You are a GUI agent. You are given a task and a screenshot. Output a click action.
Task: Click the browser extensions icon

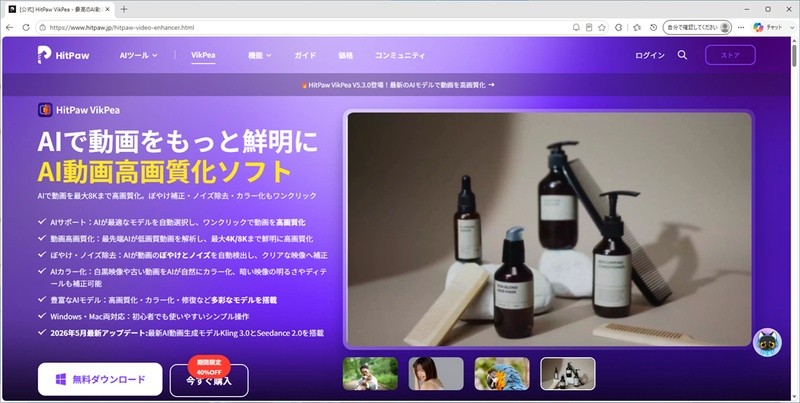(x=618, y=28)
